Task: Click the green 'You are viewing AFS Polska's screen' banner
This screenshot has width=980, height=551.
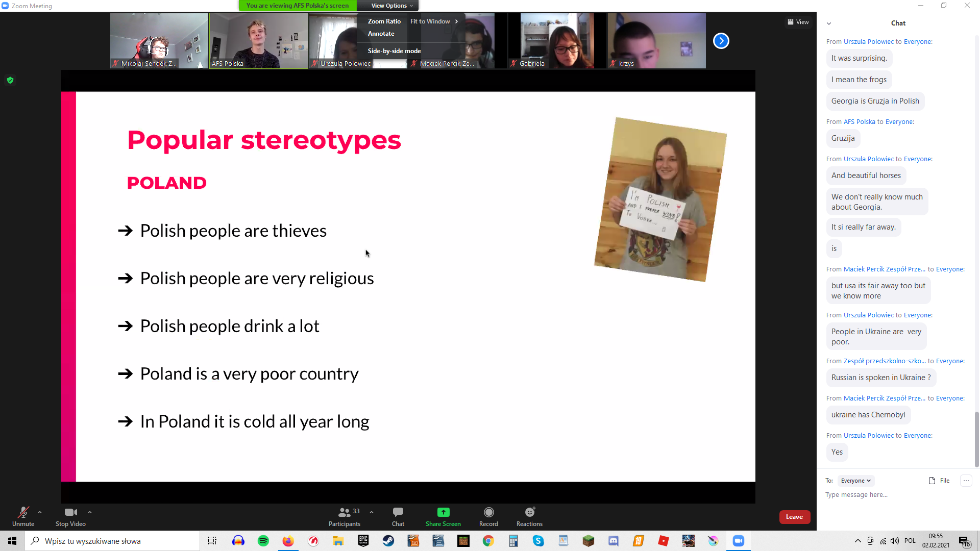Action: click(298, 6)
